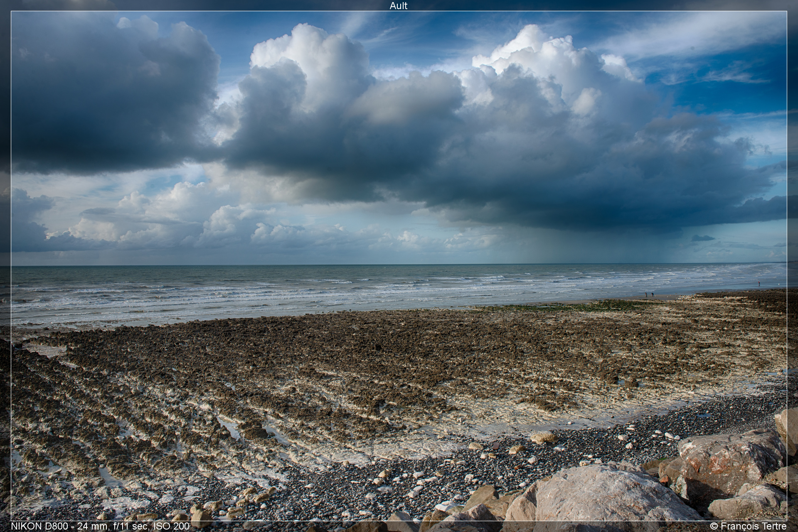Click the beach landscape photo
Screen dimensions: 798x532
pos(399,266)
